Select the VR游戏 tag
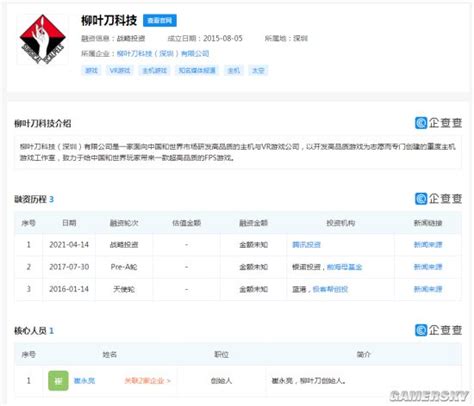Viewport: 474px width, 406px height. click(120, 70)
